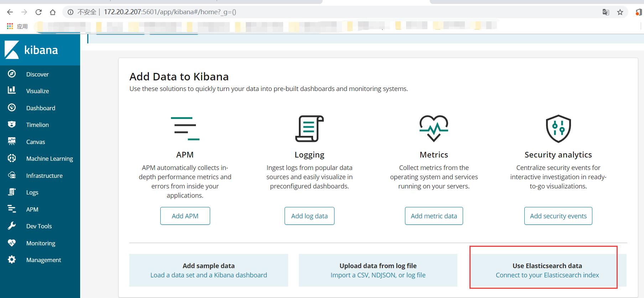
Task: Click the site info not-secure icon
Action: [71, 12]
